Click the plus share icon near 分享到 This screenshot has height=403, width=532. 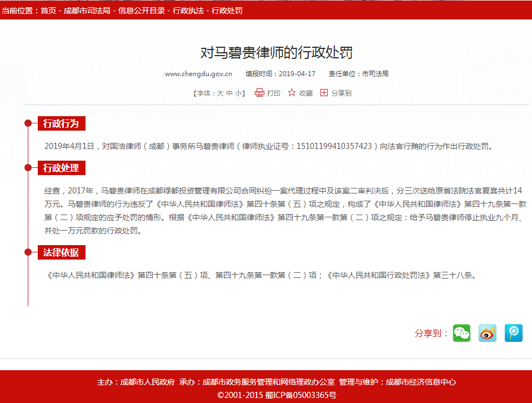[324, 93]
